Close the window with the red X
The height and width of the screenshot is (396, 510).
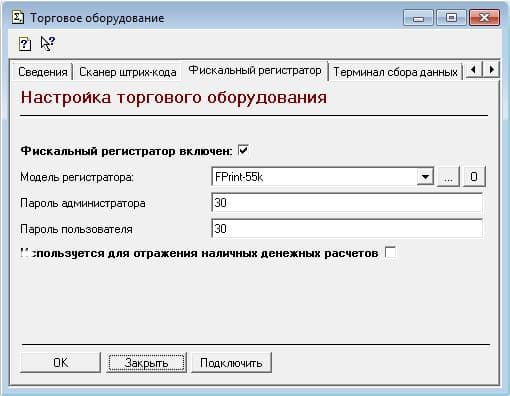(484, 18)
